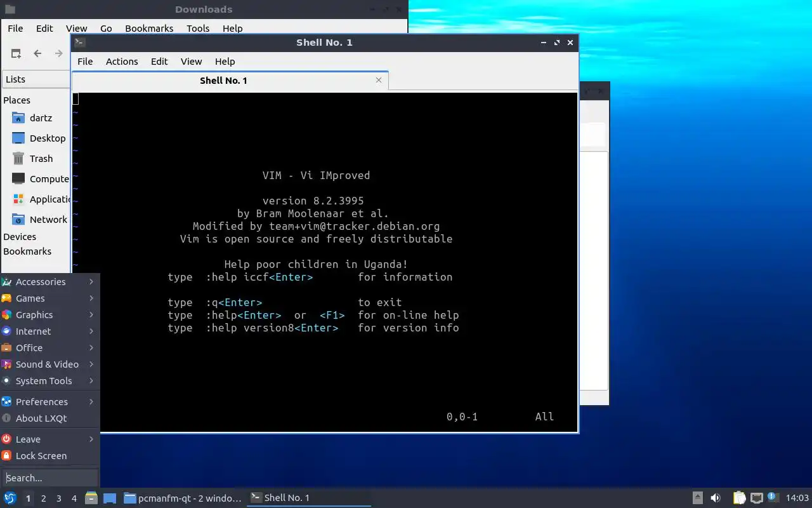Click the dartz home folder icon
Screen dimensions: 812x508
pos(18,118)
